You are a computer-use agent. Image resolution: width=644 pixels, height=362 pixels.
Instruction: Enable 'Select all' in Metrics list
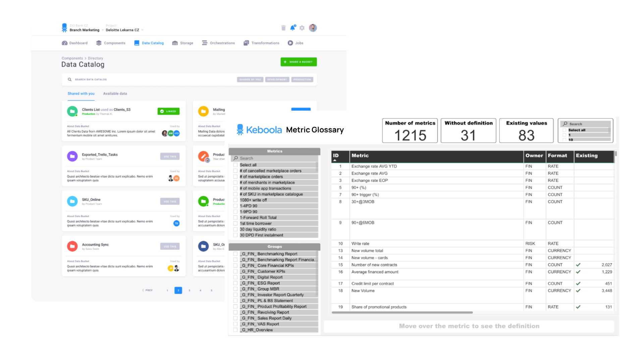[235, 165]
